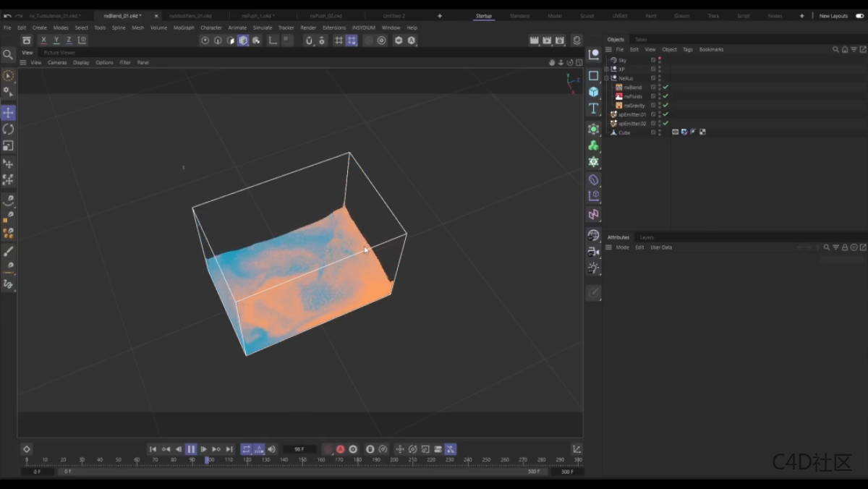
Task: Toggle the xpEmitter.01 enabled checkmark
Action: (x=665, y=114)
